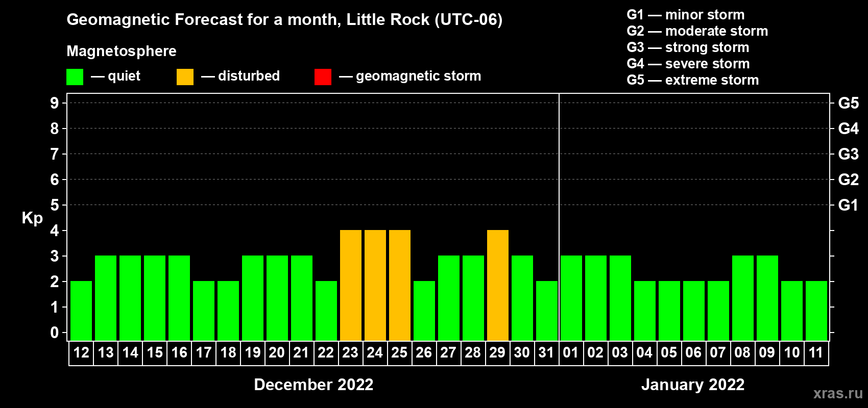Click the December 20 green bar
Image resolution: width=868 pixels, height=408 pixels.
point(277,298)
